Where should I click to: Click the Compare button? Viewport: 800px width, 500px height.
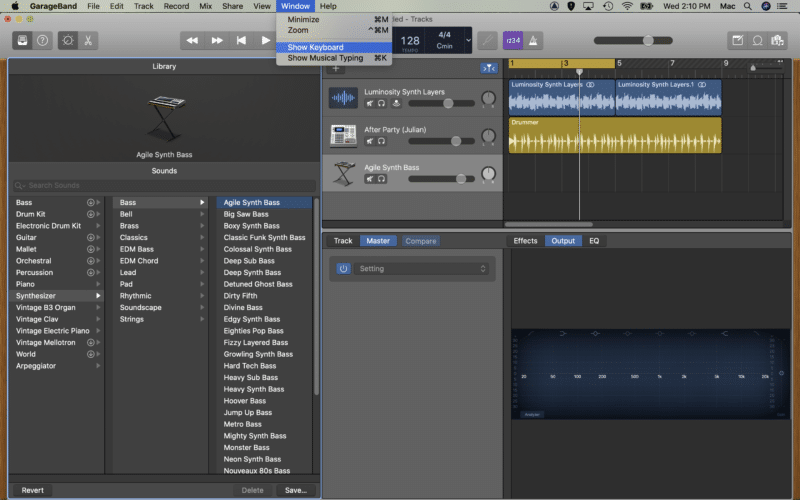point(420,241)
